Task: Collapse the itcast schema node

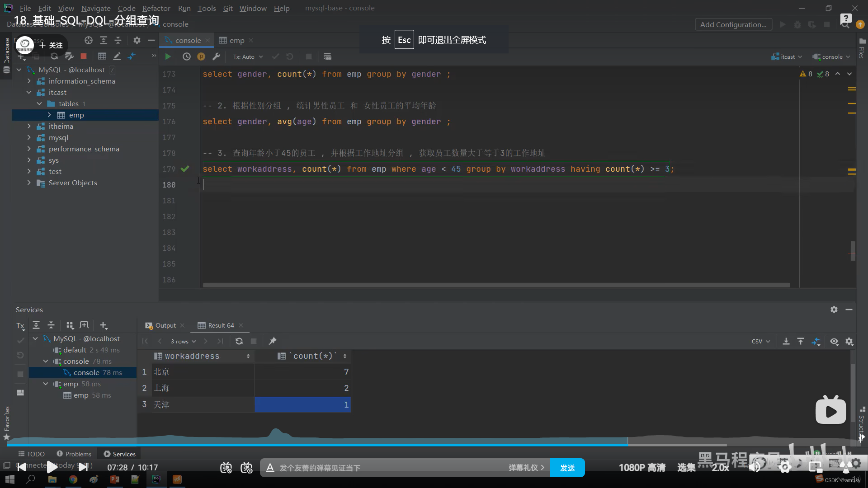Action: (29, 92)
